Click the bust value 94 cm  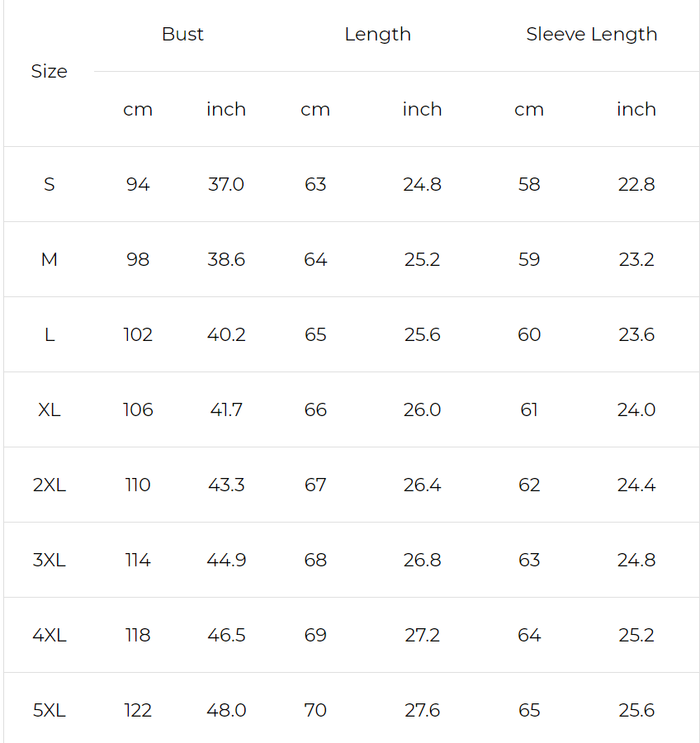pos(138,184)
